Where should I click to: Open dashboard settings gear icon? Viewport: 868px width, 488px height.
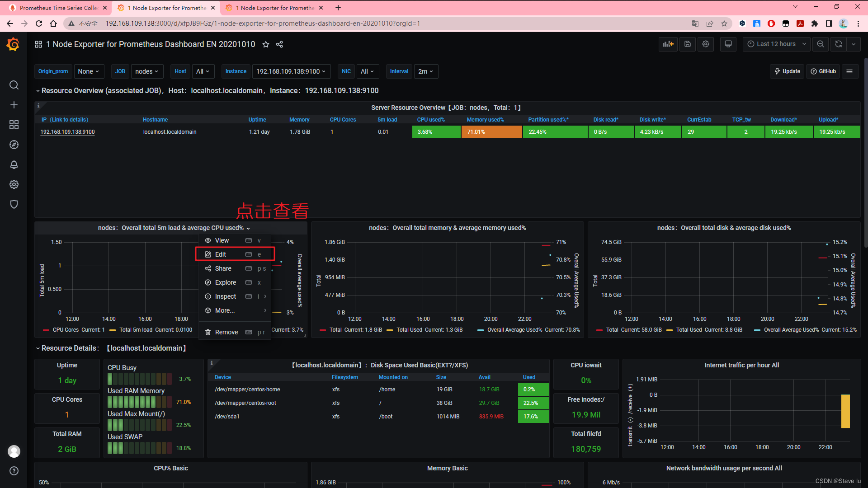pos(706,44)
